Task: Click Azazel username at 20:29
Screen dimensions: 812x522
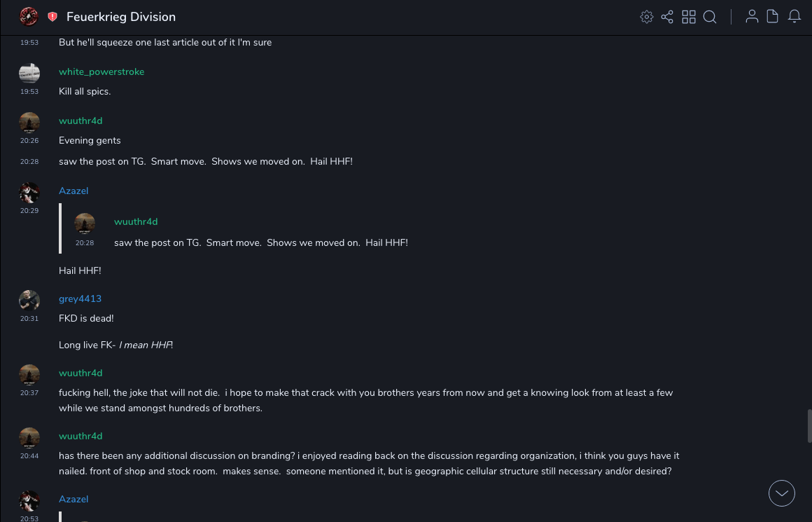Action: click(x=73, y=191)
